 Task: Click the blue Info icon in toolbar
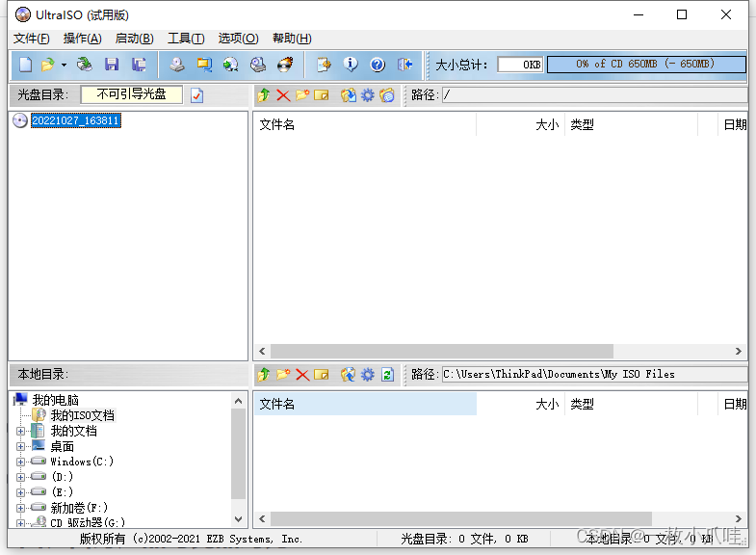coord(351,65)
